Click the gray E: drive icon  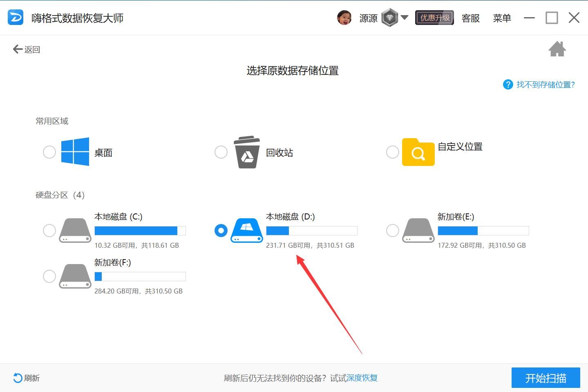pos(418,231)
